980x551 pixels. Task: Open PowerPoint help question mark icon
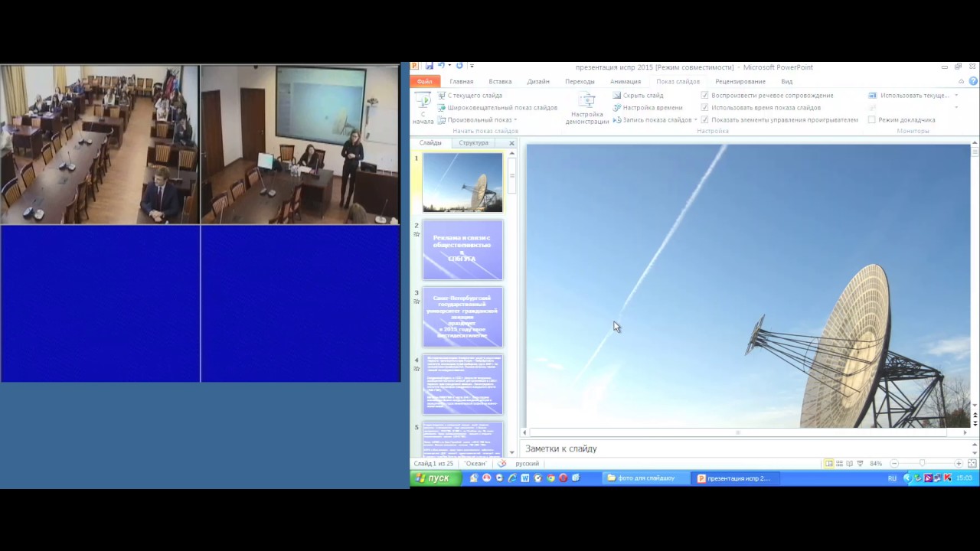[972, 81]
